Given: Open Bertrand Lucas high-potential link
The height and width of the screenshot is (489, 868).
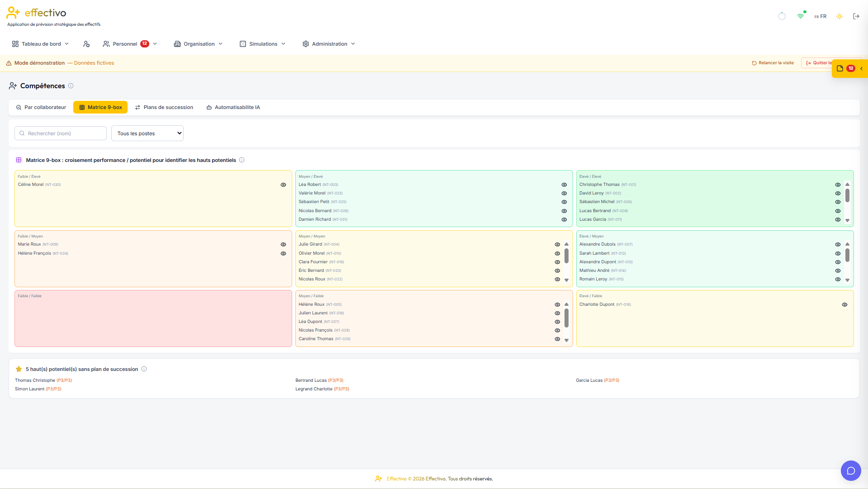Looking at the screenshot, I should coord(319,380).
